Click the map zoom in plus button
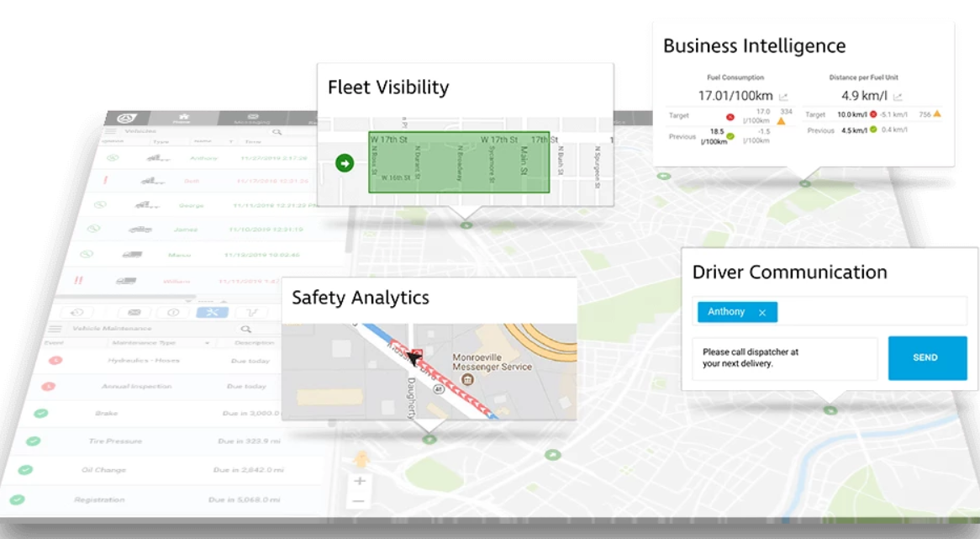This screenshot has width=980, height=539. 360,481
